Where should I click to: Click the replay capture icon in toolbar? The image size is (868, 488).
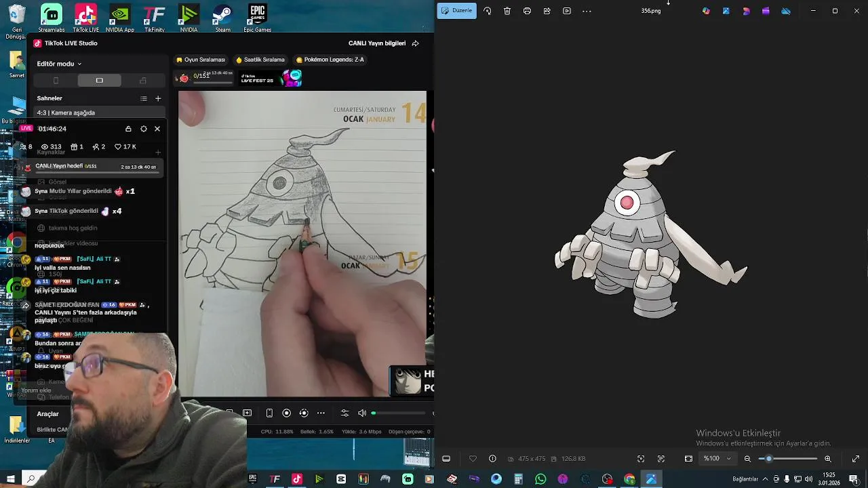(x=303, y=413)
